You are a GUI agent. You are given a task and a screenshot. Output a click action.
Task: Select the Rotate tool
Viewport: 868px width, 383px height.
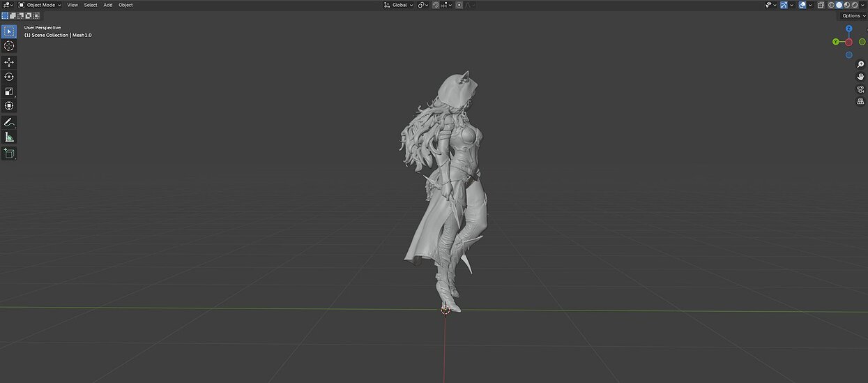8,77
